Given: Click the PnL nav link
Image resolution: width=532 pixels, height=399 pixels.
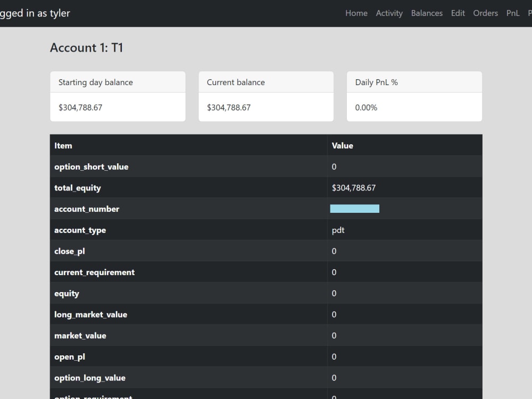Looking at the screenshot, I should (x=513, y=13).
